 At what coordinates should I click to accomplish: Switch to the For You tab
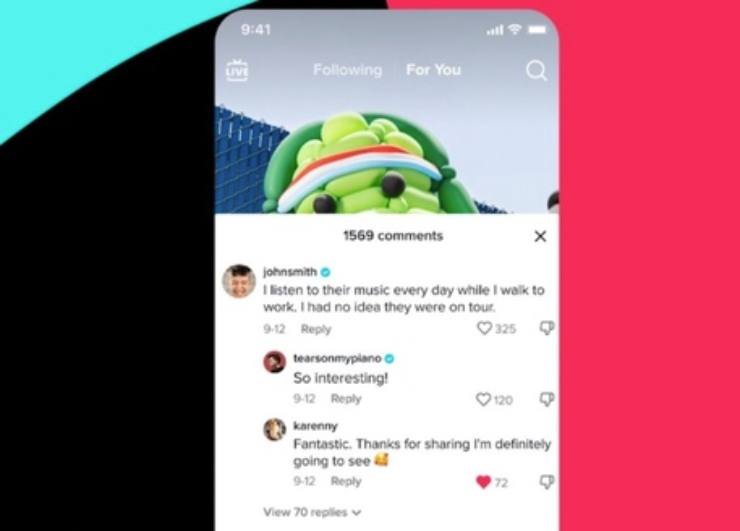tap(434, 70)
